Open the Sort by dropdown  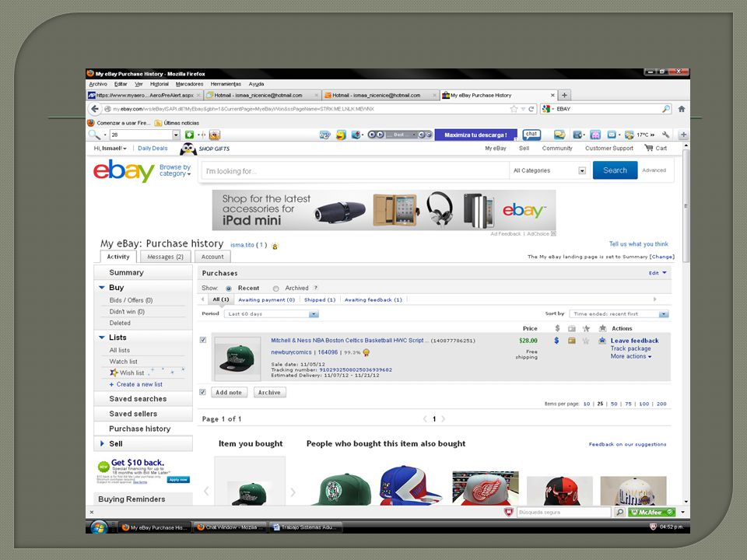[619, 313]
